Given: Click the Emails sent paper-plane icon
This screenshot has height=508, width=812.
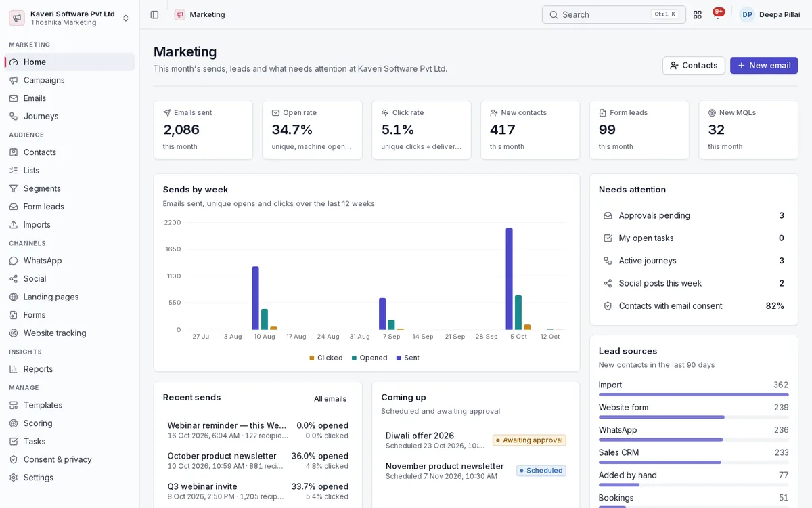Looking at the screenshot, I should (167, 113).
